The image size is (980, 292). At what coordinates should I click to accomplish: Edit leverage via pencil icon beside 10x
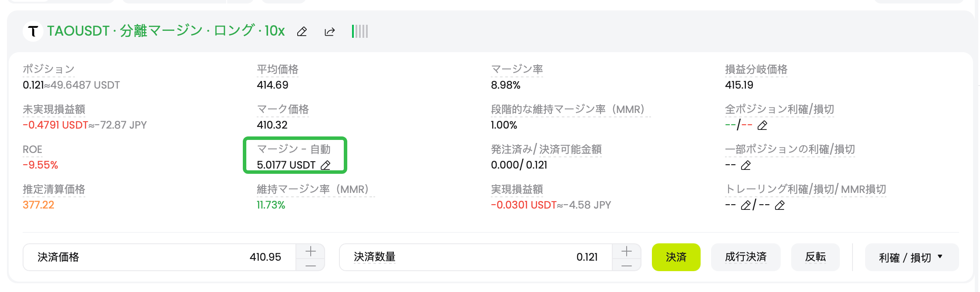coord(302,32)
